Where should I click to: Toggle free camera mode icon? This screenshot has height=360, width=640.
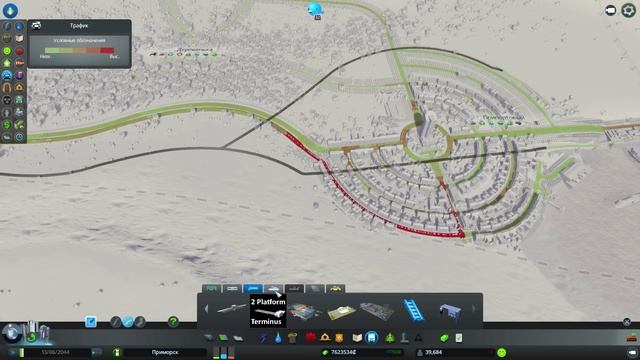(x=611, y=10)
